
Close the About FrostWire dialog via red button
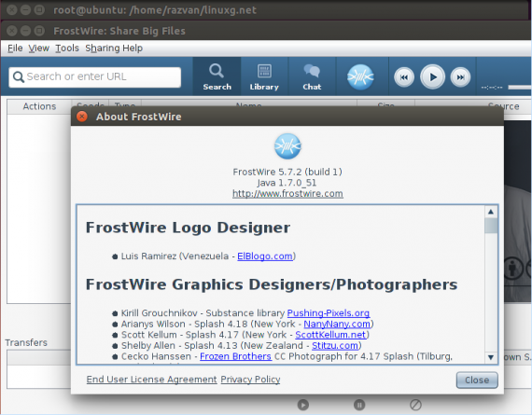pyautogui.click(x=82, y=117)
